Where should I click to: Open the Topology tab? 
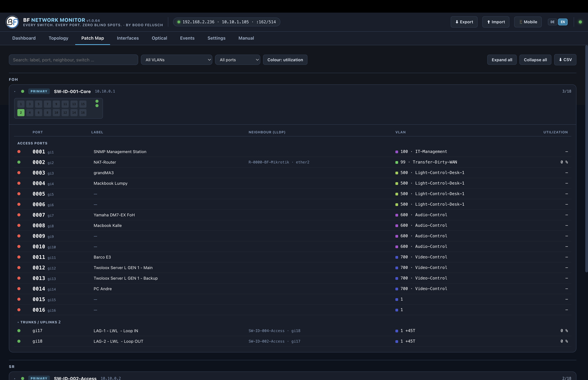coord(59,38)
